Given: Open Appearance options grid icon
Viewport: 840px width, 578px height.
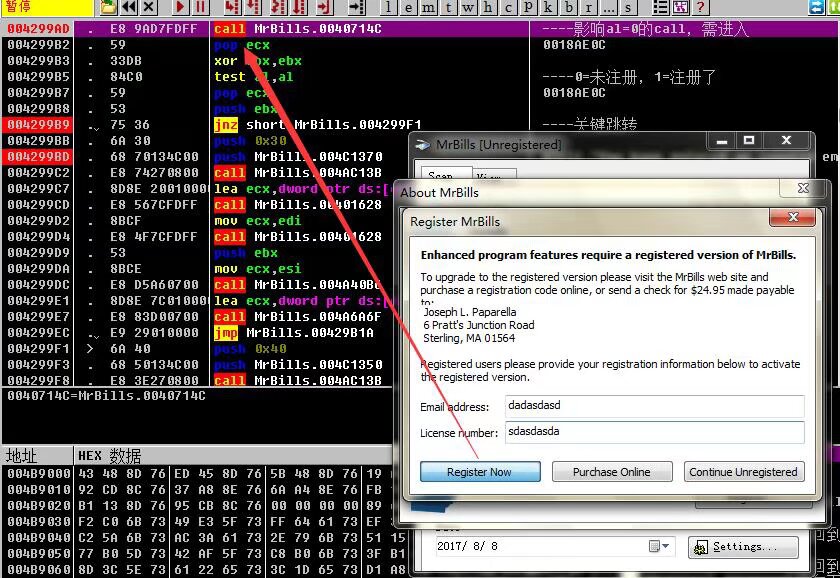Looking at the screenshot, I should (x=680, y=7).
